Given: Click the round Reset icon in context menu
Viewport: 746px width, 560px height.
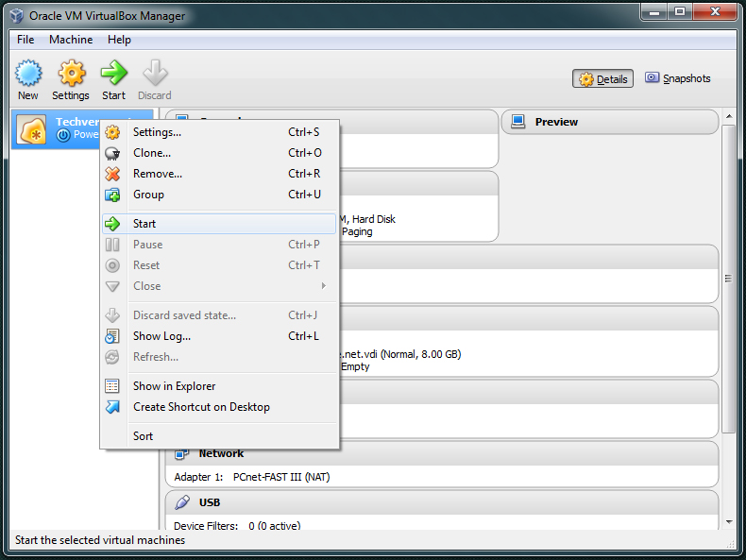Looking at the screenshot, I should pos(112,265).
